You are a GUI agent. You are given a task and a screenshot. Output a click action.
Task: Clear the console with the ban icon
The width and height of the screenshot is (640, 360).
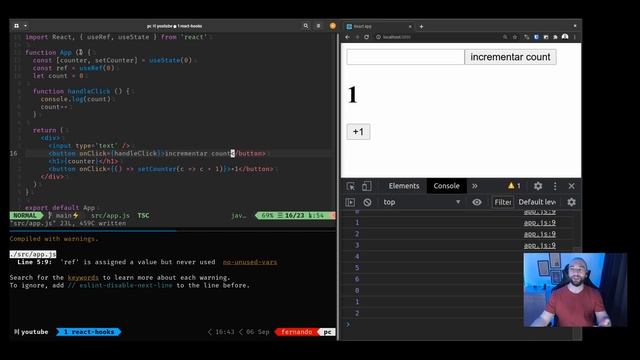367,202
